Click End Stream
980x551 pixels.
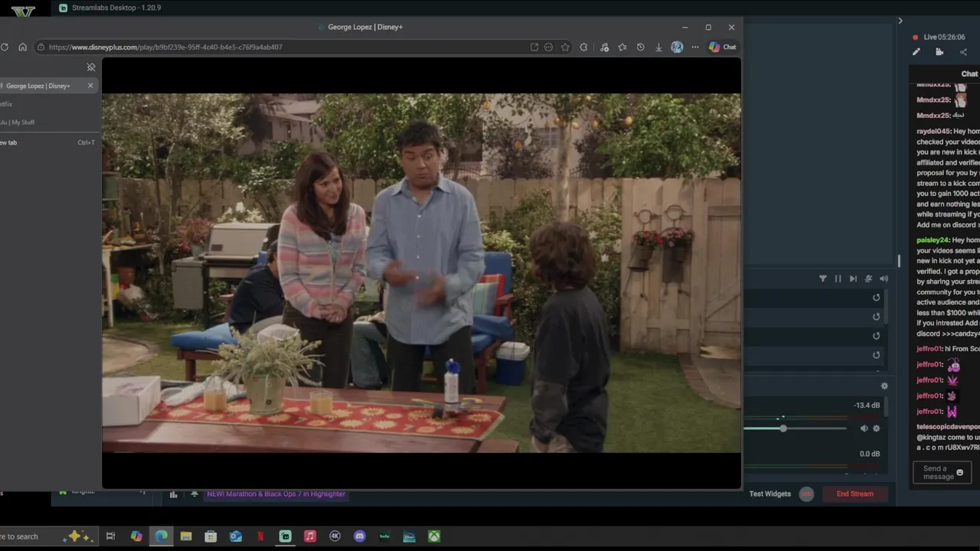(855, 494)
